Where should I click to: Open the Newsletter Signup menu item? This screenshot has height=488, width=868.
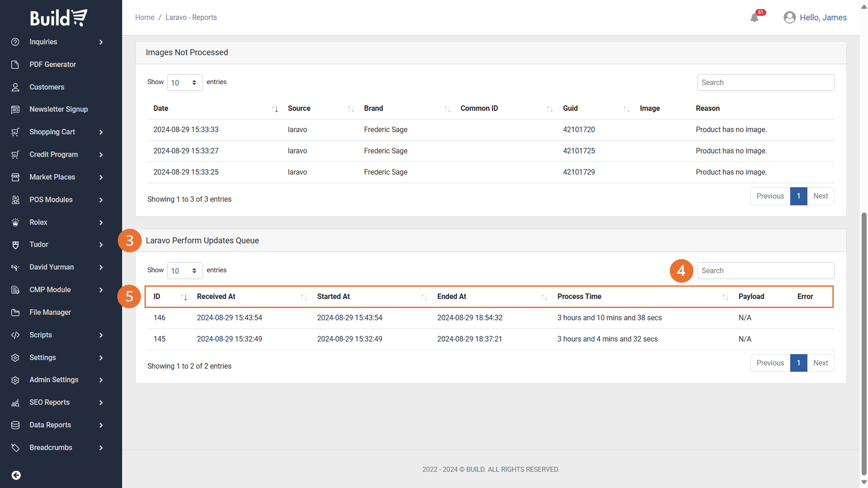(x=59, y=109)
